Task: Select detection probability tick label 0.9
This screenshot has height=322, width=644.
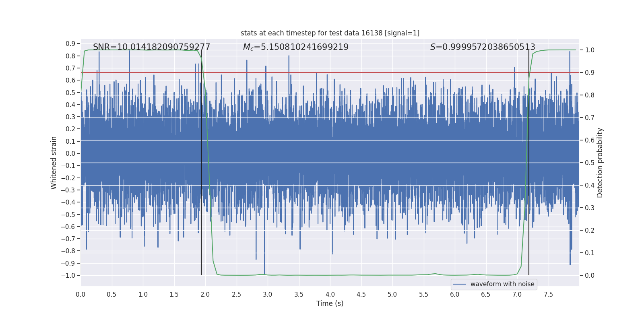Action: coord(590,72)
